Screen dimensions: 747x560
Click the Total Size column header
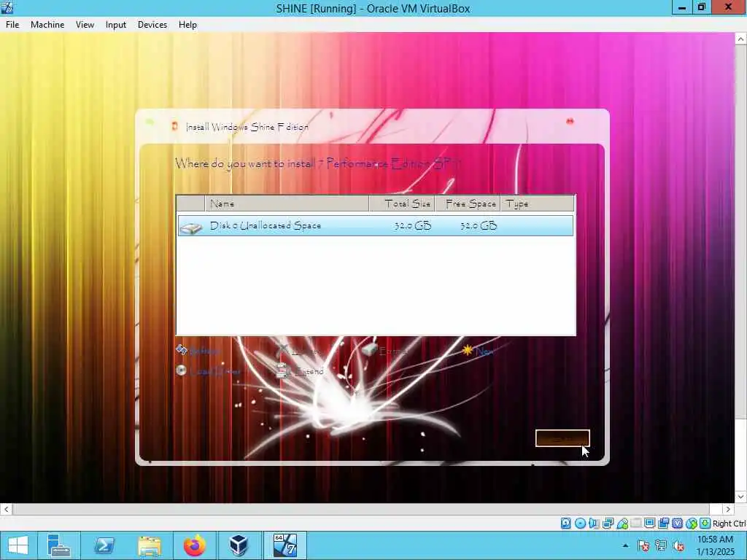coord(402,204)
